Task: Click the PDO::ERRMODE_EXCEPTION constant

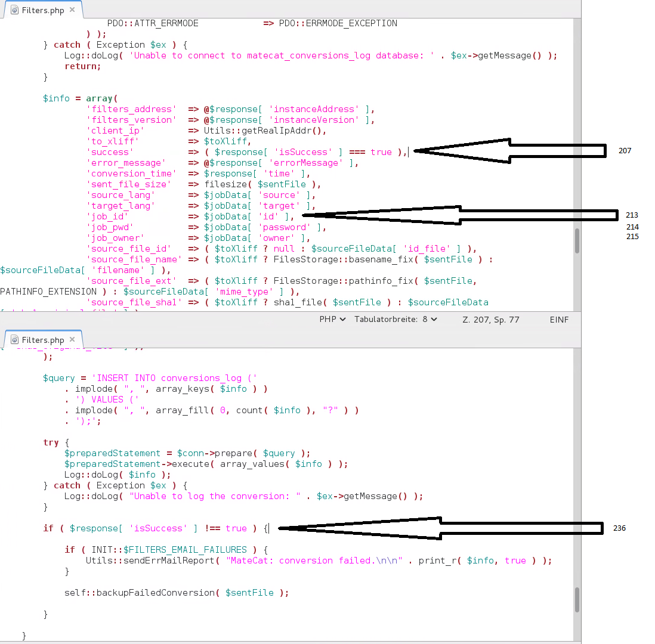Action: pos(337,23)
